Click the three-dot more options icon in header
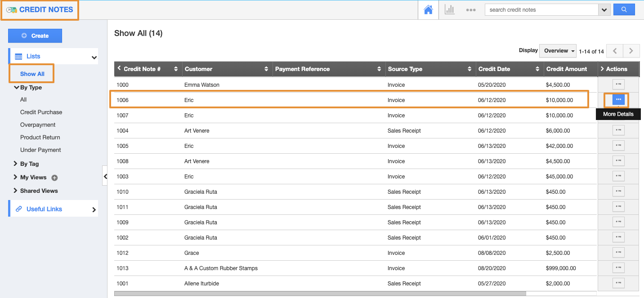The height and width of the screenshot is (298, 644). (470, 10)
